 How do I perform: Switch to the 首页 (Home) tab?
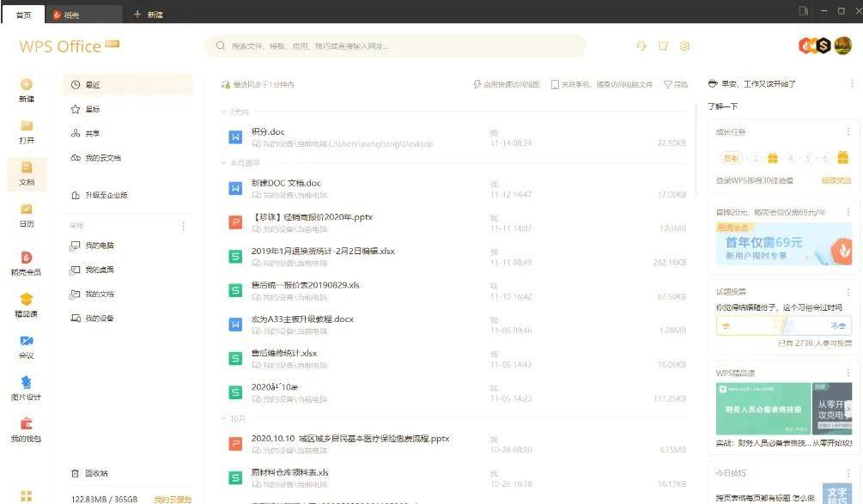(24, 15)
